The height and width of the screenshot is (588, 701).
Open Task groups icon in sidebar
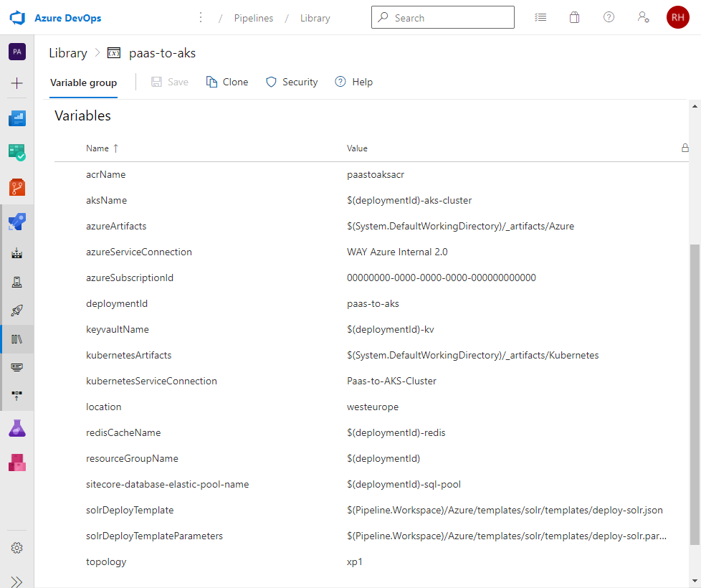click(x=17, y=368)
